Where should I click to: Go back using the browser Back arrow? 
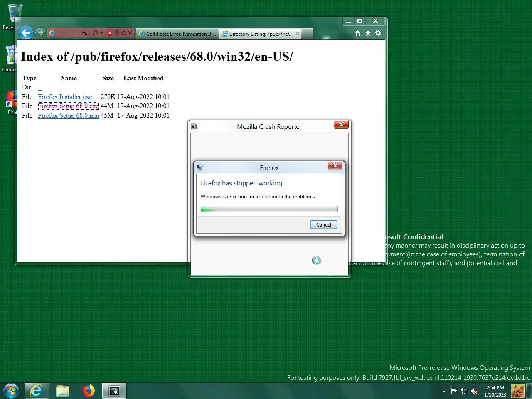point(26,33)
